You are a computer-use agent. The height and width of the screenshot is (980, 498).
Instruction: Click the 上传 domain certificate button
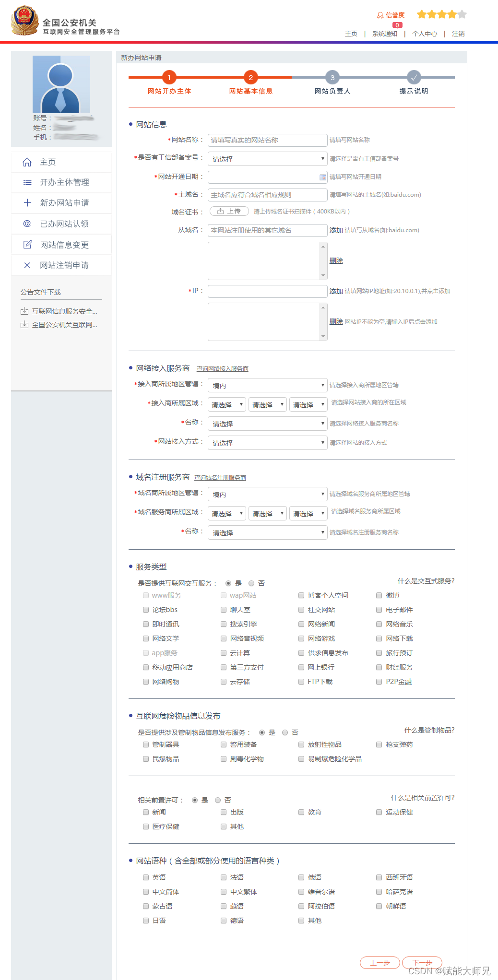point(229,212)
